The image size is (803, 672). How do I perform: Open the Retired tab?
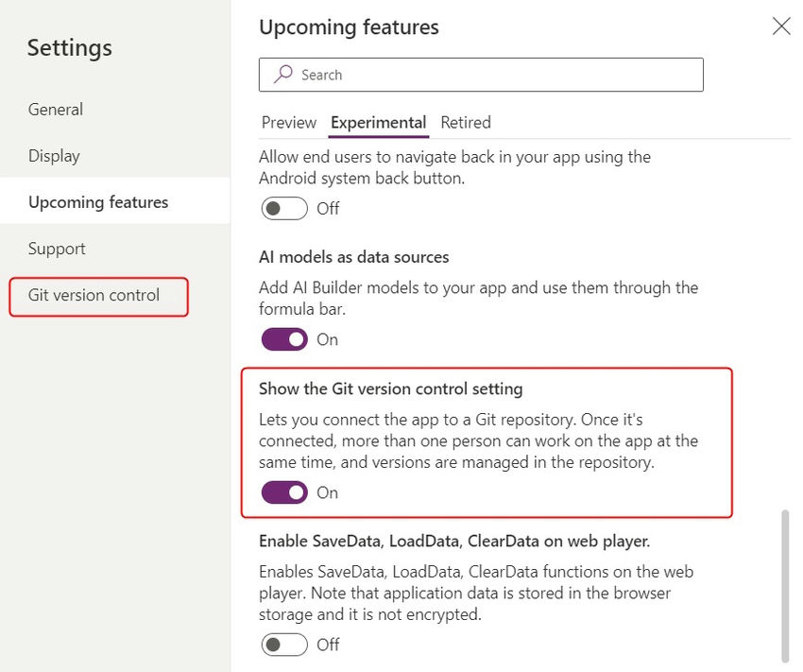point(465,122)
